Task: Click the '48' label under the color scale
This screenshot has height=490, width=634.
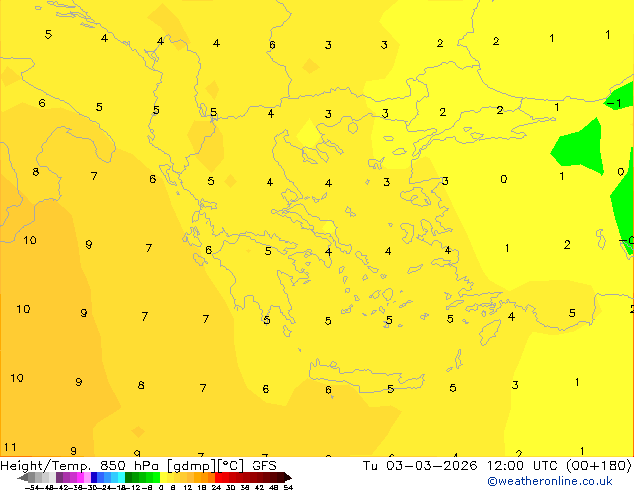Action: [274, 487]
